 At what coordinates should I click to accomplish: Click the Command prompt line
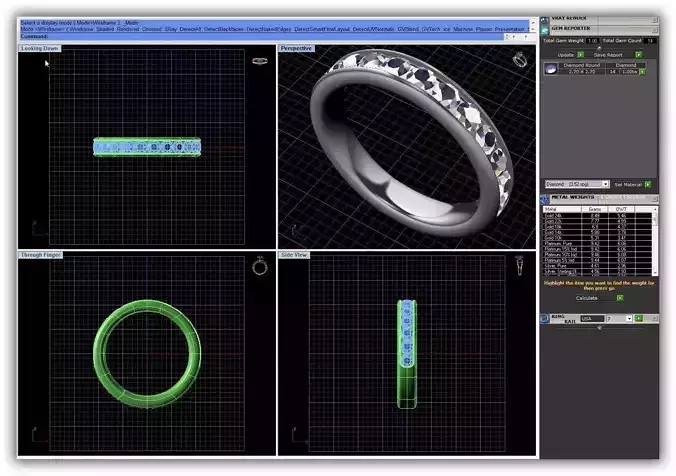(261, 37)
